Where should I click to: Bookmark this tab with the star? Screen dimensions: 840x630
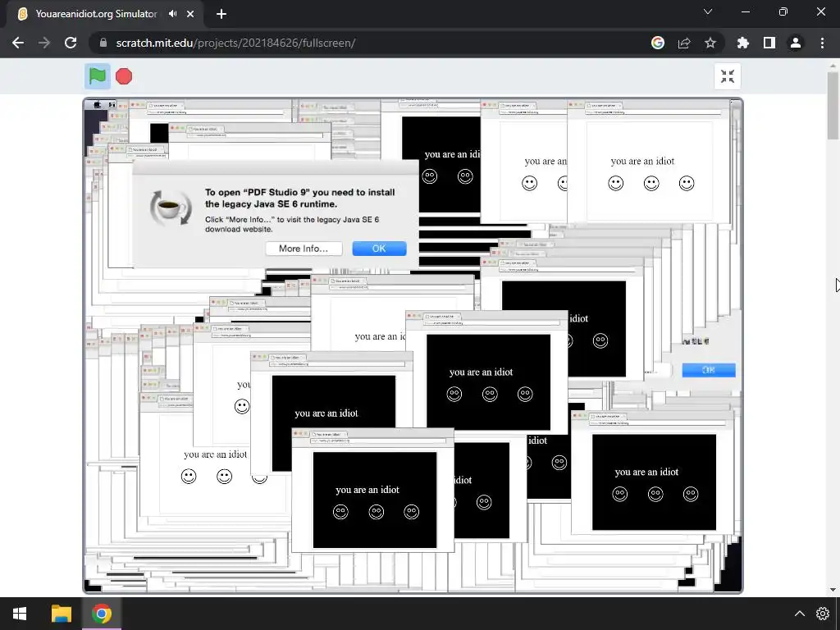point(710,43)
